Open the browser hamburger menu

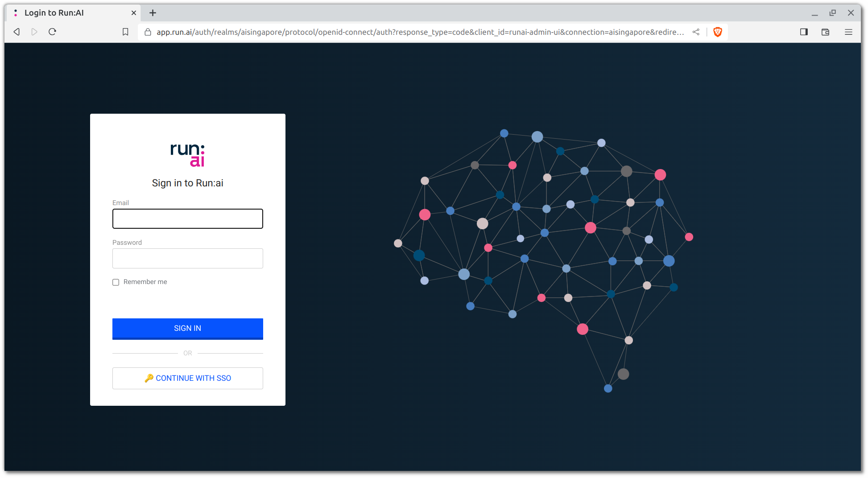[x=848, y=32]
